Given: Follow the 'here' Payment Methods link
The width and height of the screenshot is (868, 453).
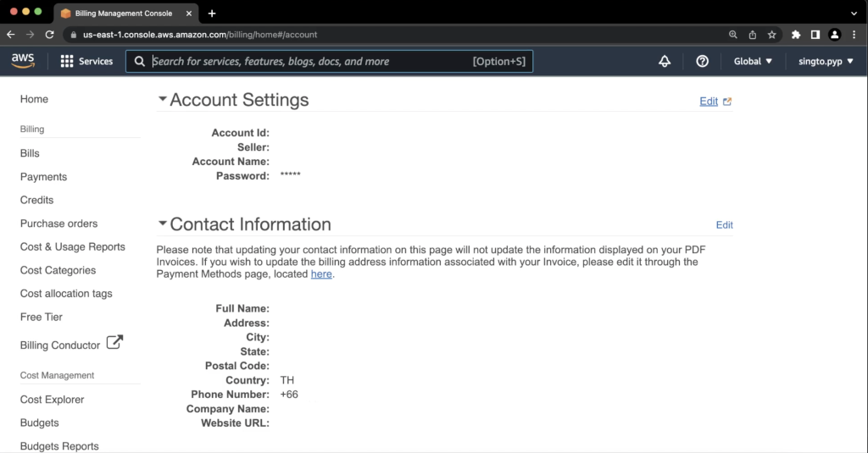Looking at the screenshot, I should pyautogui.click(x=321, y=273).
